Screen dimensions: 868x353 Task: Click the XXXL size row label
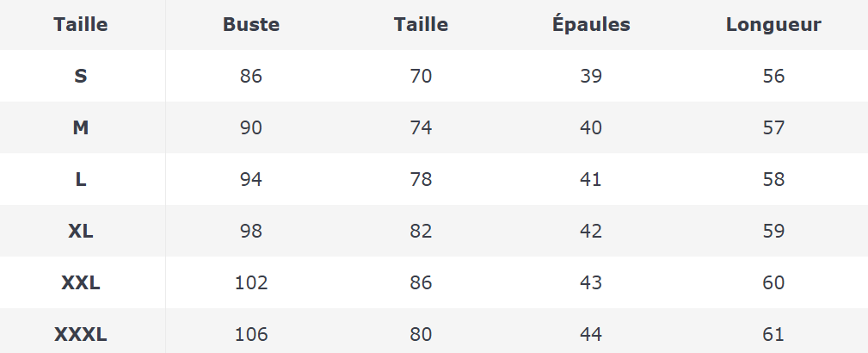(81, 334)
